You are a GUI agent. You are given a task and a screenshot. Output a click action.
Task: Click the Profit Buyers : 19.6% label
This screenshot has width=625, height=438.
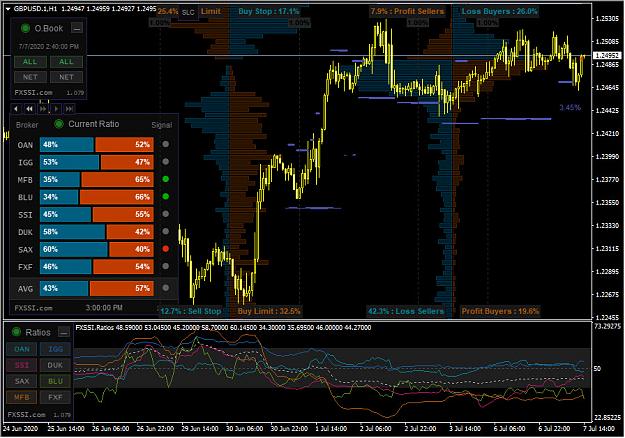click(500, 311)
